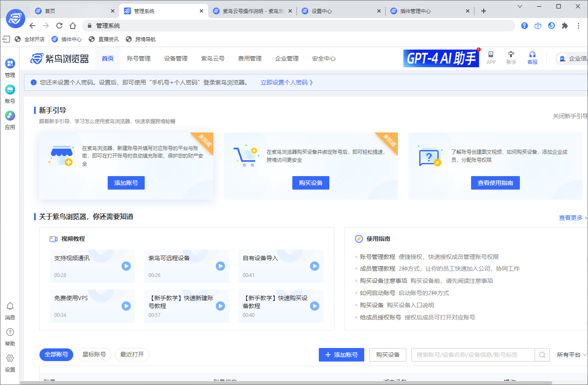Click the account search input field

click(471, 354)
